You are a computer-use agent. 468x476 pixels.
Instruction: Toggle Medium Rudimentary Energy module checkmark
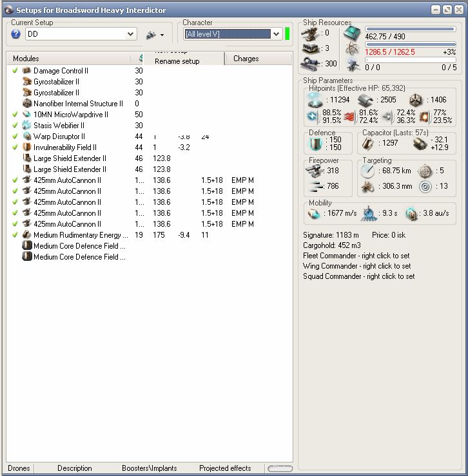[15, 234]
